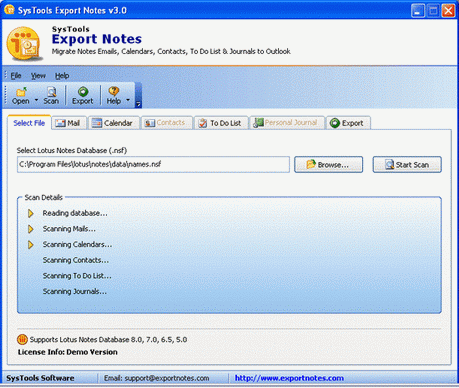Open the View menu
This screenshot has height=388, width=459.
(38, 76)
